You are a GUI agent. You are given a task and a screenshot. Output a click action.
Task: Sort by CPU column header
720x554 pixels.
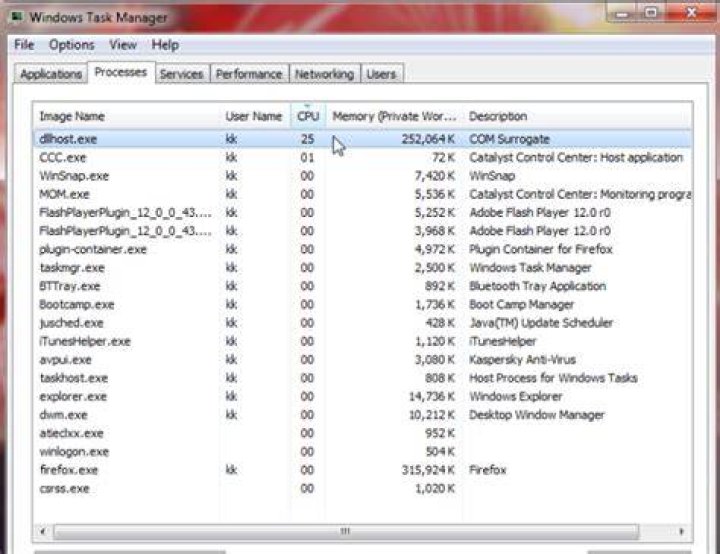308,116
